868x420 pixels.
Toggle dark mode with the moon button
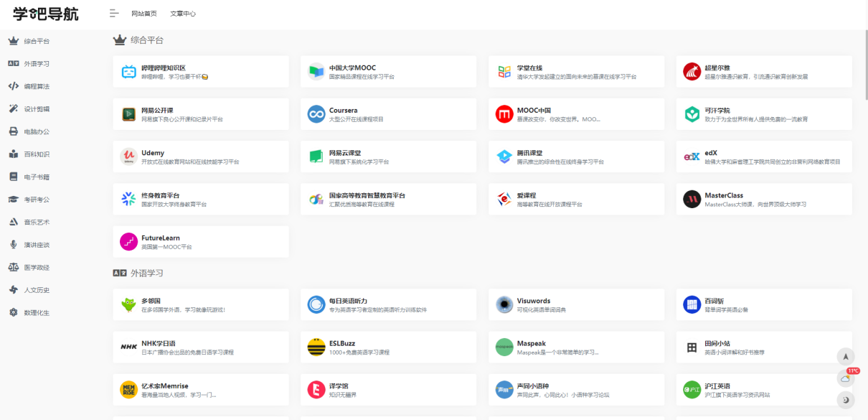[x=846, y=400]
